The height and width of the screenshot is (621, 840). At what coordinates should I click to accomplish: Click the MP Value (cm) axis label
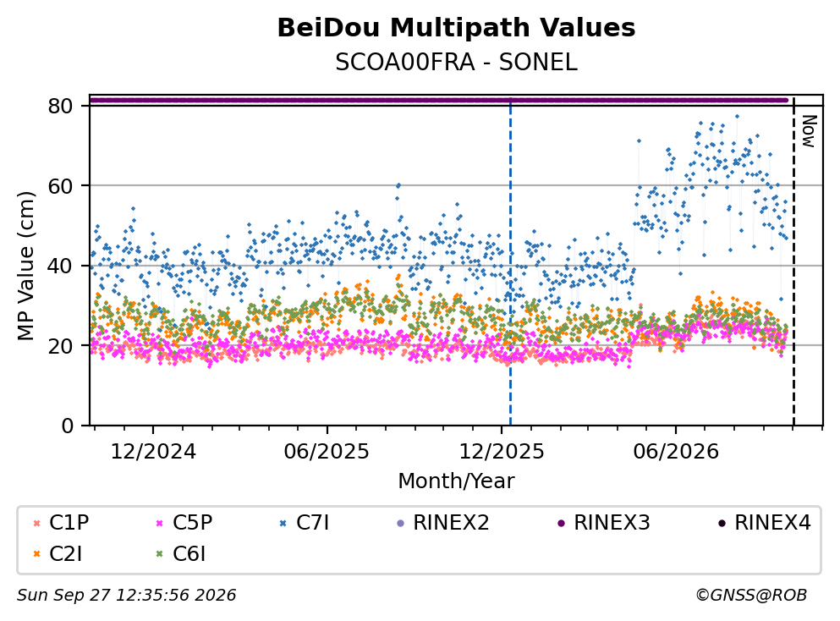click(25, 266)
